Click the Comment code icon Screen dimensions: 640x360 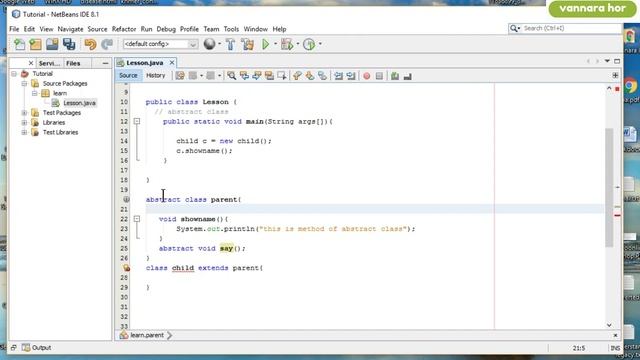(x=395, y=76)
